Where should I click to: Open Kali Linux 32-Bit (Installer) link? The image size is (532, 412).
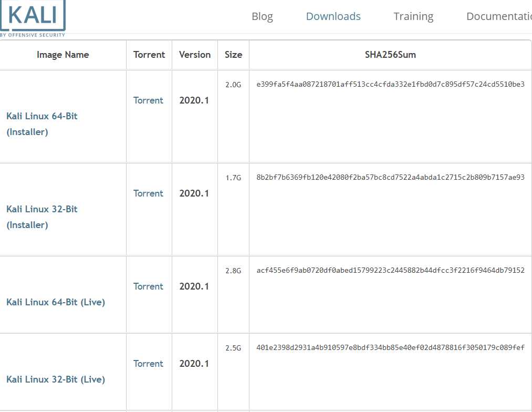[x=41, y=217]
